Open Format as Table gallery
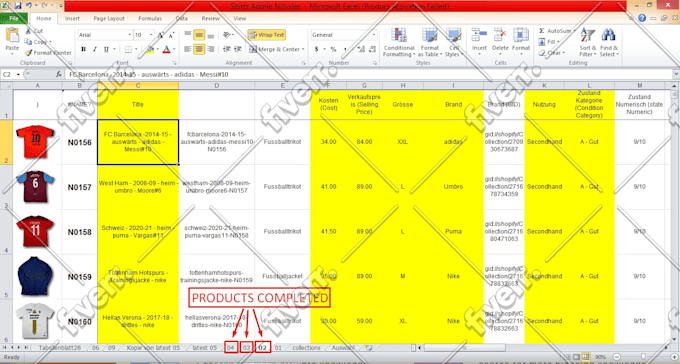The height and width of the screenshot is (364, 680). click(429, 43)
